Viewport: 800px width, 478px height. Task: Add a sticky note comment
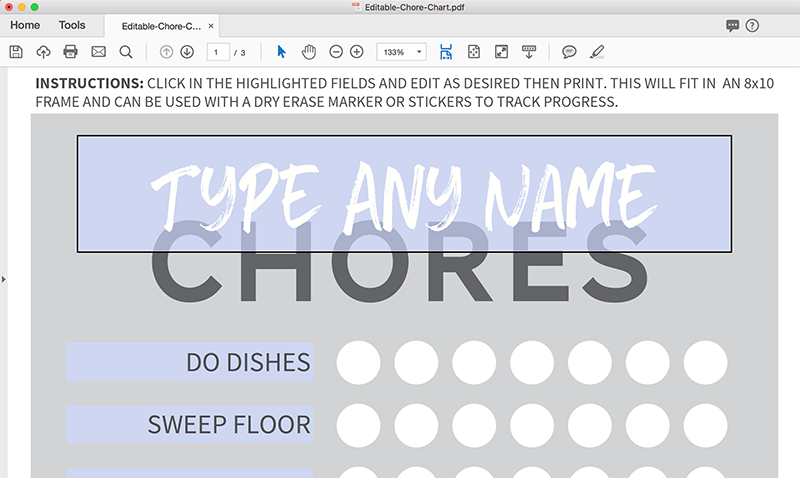click(569, 52)
